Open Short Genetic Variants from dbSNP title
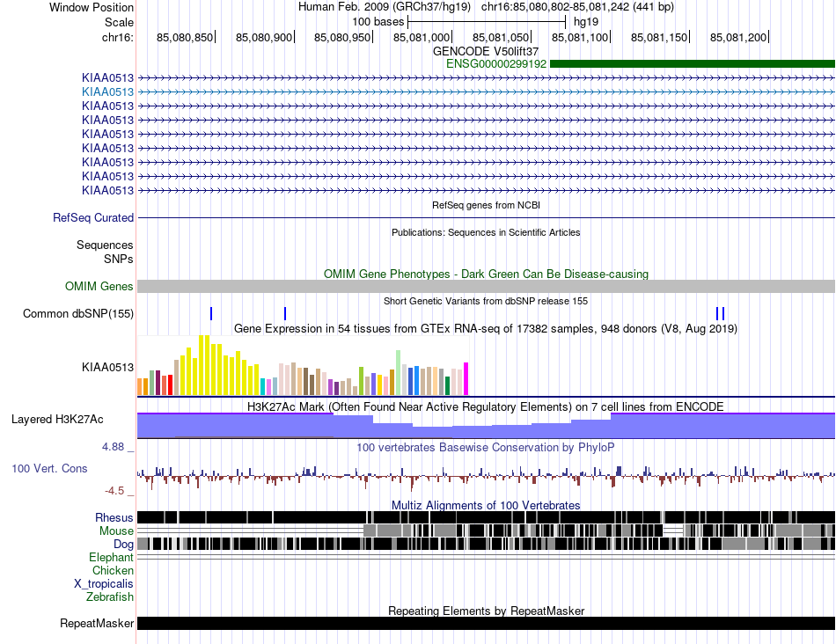Viewport: 836px width, 644px height. (x=486, y=301)
